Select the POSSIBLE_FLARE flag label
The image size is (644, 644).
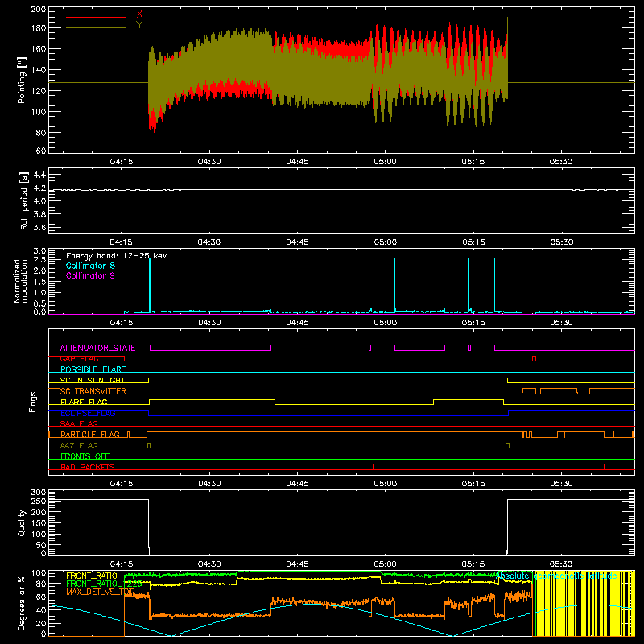(93, 369)
